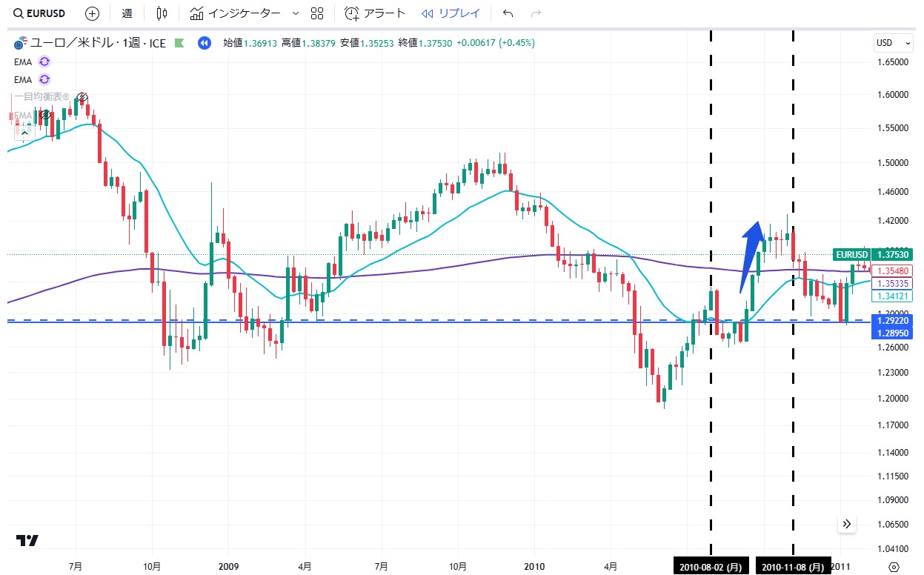This screenshot has height=575, width=924.
Task: Click the redo arrow icon
Action: [x=536, y=13]
